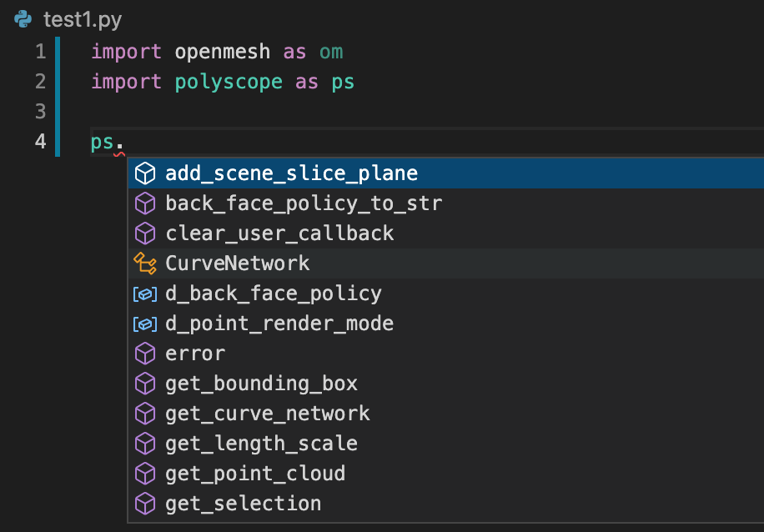Pick the error function suggestion
Viewport: 764px width, 532px height.
click(445, 354)
